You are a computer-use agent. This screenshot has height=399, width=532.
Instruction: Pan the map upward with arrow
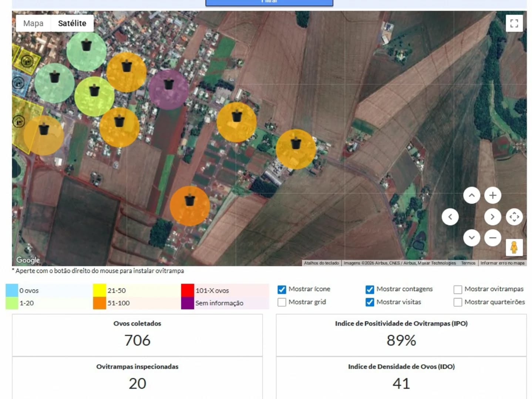point(471,195)
